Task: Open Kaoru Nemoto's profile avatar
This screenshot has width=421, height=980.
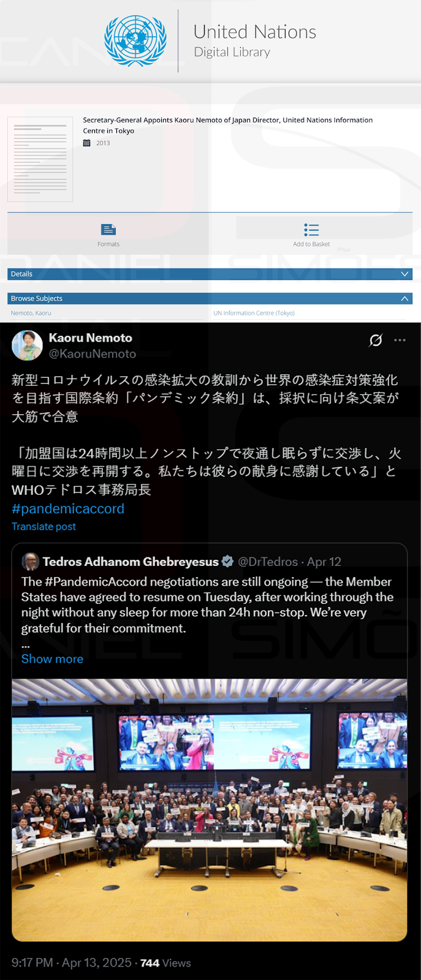Action: click(x=27, y=345)
